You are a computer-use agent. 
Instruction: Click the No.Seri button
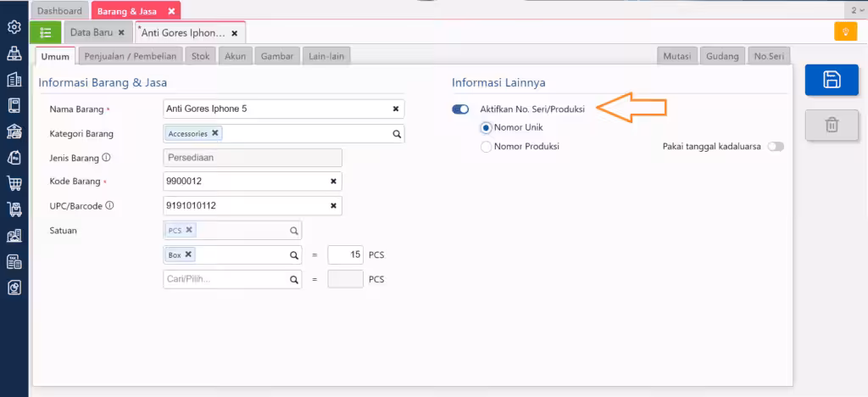769,56
